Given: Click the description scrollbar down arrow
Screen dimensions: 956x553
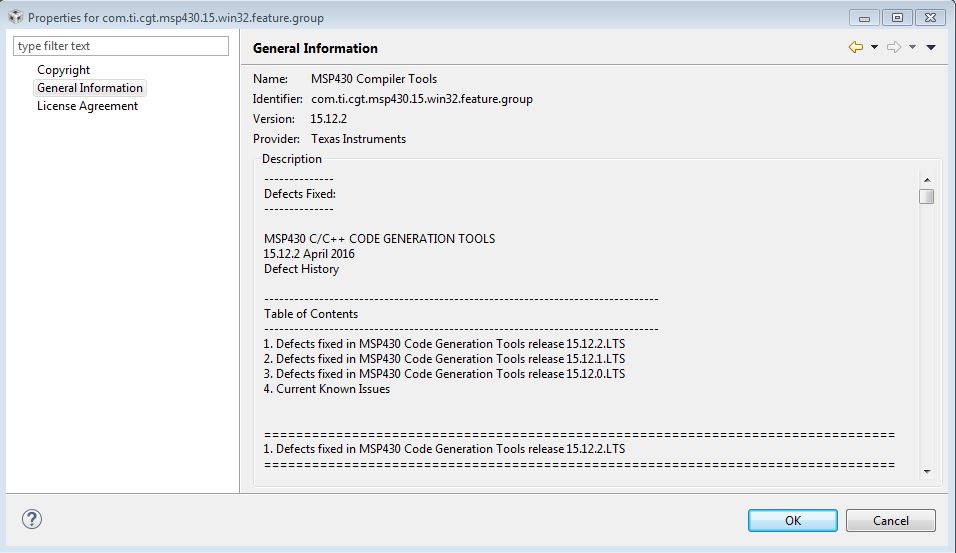Looking at the screenshot, I should click(x=927, y=471).
